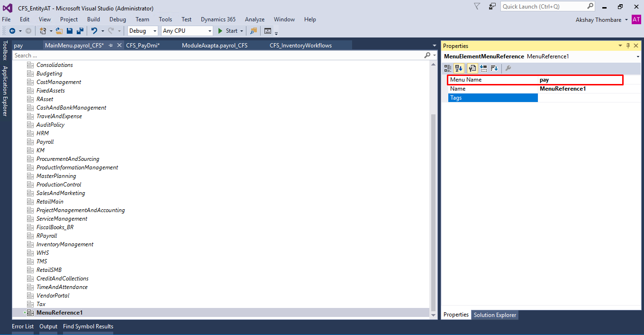Click the Undo arrow icon
The width and height of the screenshot is (644, 335).
click(94, 31)
